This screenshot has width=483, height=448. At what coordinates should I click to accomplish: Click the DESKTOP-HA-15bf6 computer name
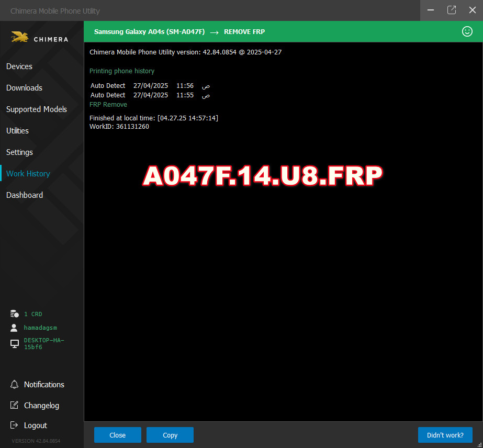[x=44, y=343]
